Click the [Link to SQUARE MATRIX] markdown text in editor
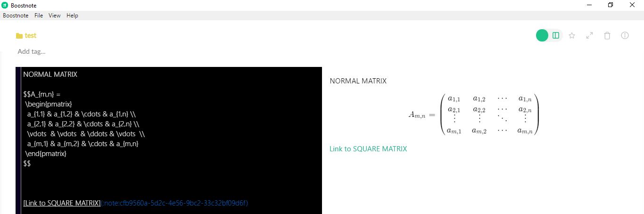 [62, 203]
